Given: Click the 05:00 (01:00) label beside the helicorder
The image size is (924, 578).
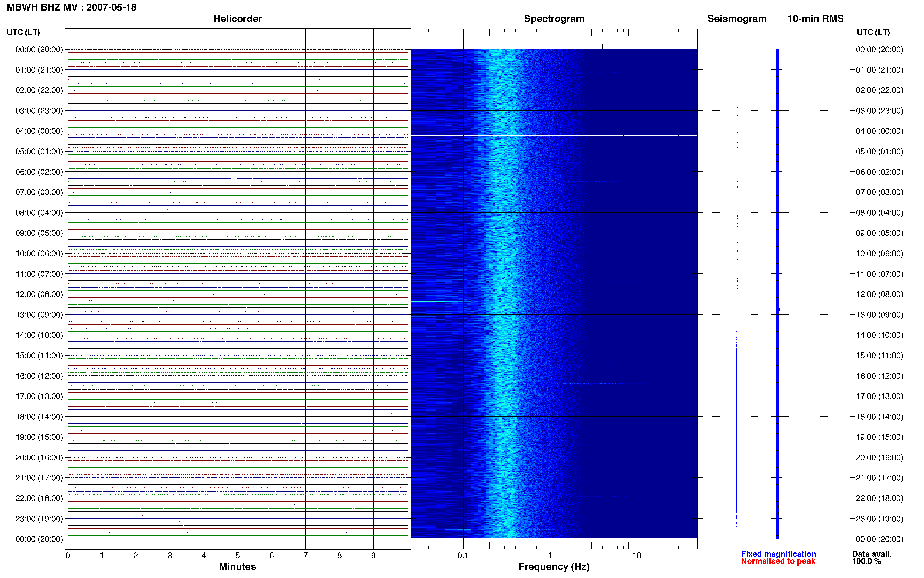Looking at the screenshot, I should coord(39,151).
